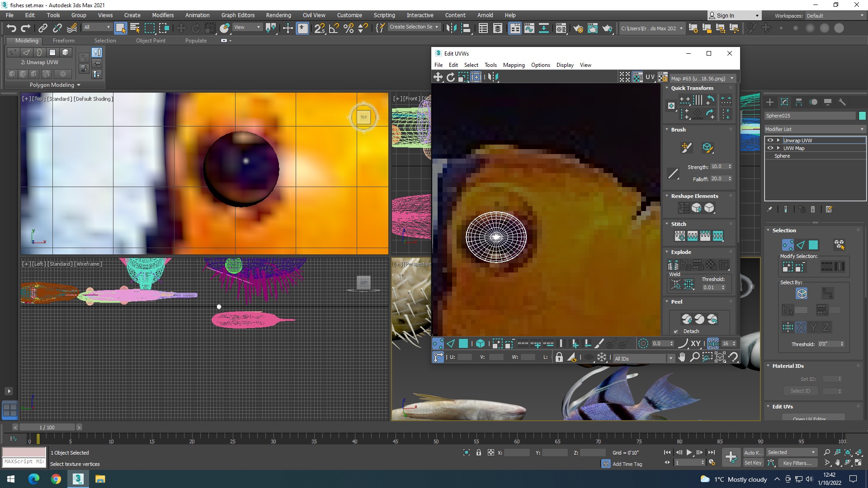
Task: Click Move tool in Edit UVWs toolbar
Action: 438,77
